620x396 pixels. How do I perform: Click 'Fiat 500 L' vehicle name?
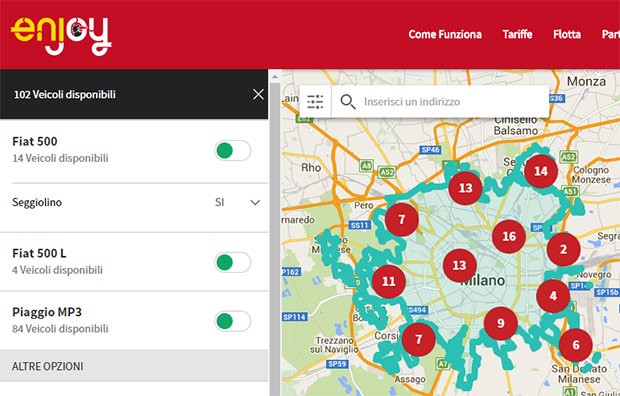coord(39,253)
